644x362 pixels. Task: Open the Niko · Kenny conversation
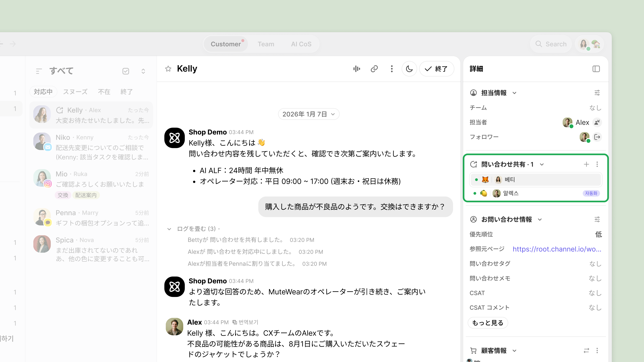(x=91, y=147)
